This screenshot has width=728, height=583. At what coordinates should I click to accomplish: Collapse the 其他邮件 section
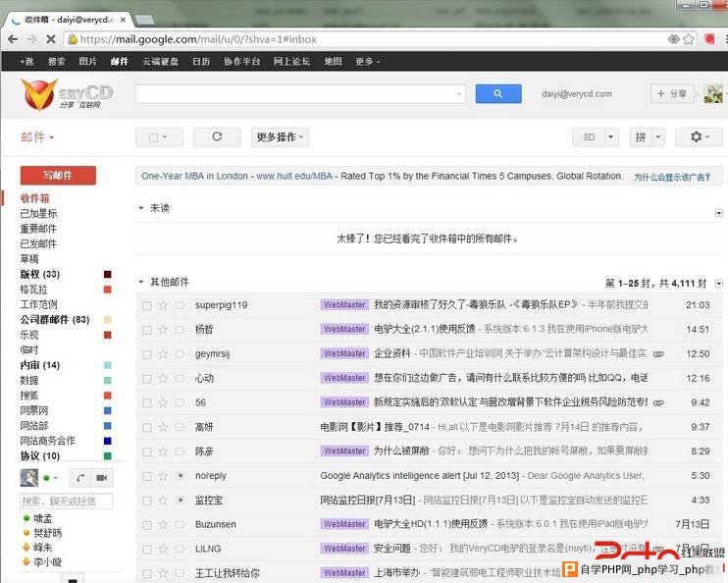[x=141, y=282]
